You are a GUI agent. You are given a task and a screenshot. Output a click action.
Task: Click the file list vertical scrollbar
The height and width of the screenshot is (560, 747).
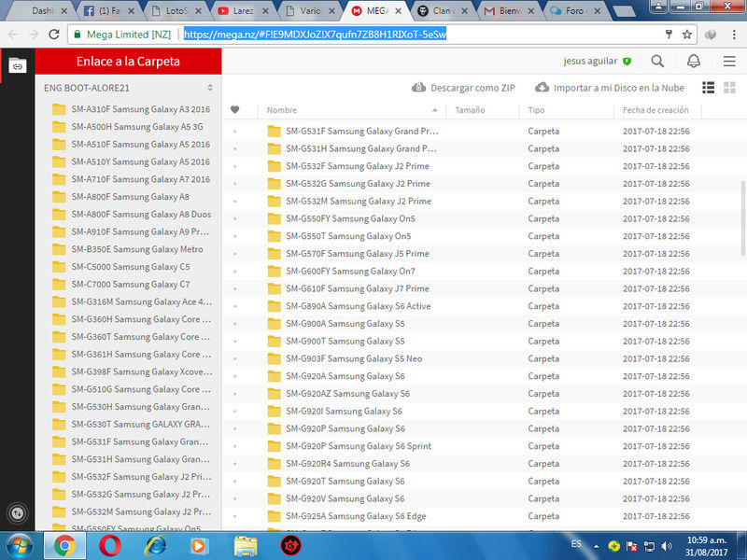point(743,218)
